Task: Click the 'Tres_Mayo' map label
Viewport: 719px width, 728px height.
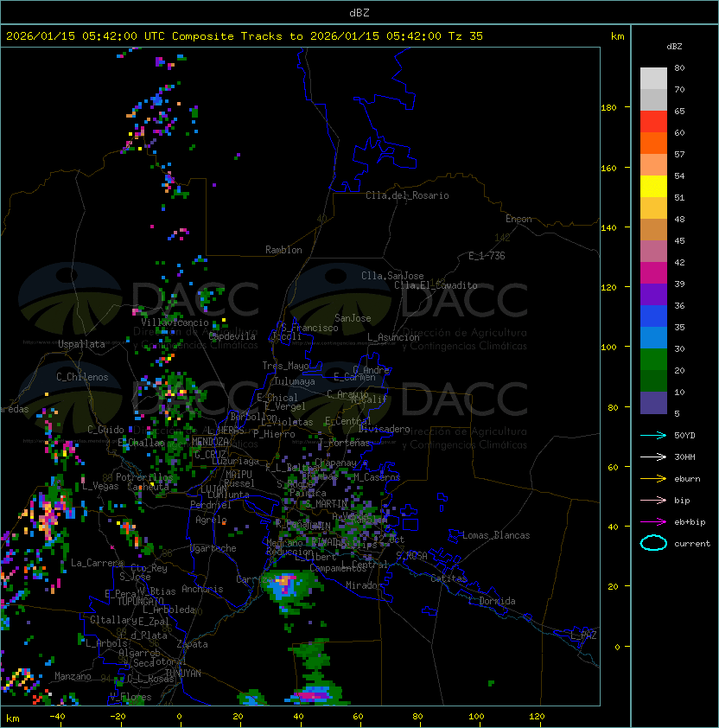Action: click(285, 366)
